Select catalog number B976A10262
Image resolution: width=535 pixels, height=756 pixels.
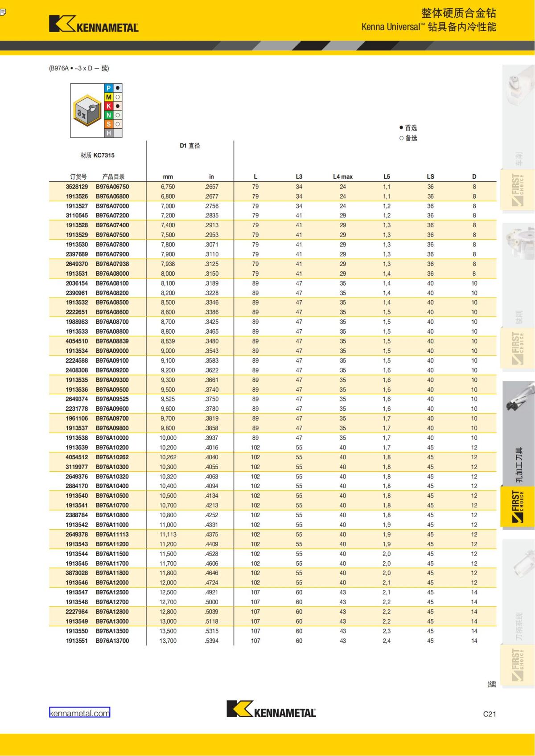tap(112, 457)
